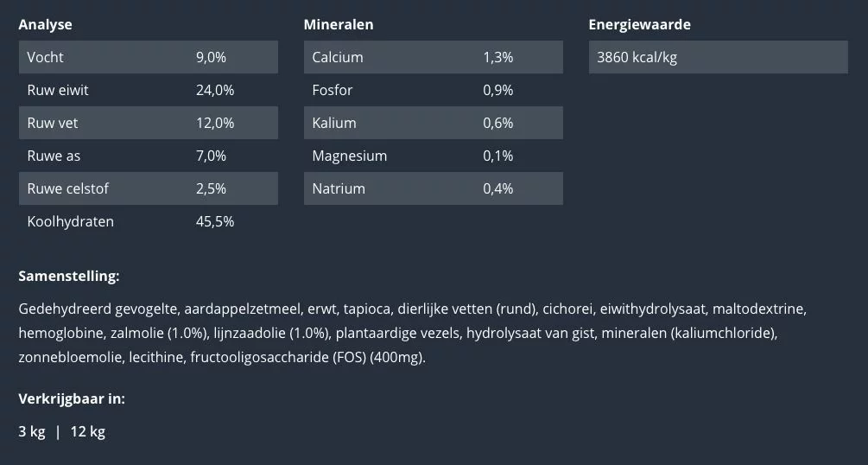Select the 3 kg package size
Viewport: 868px width, 465px height.
coord(32,431)
